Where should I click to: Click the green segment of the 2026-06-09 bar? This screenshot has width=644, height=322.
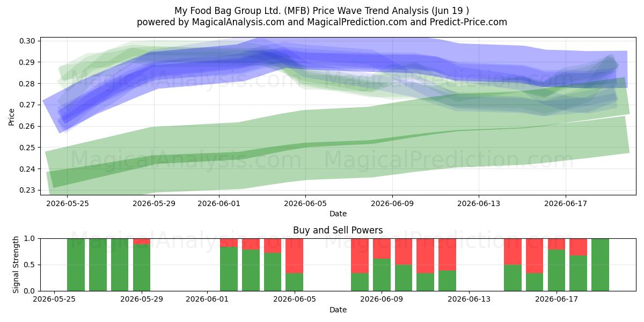[x=382, y=275]
